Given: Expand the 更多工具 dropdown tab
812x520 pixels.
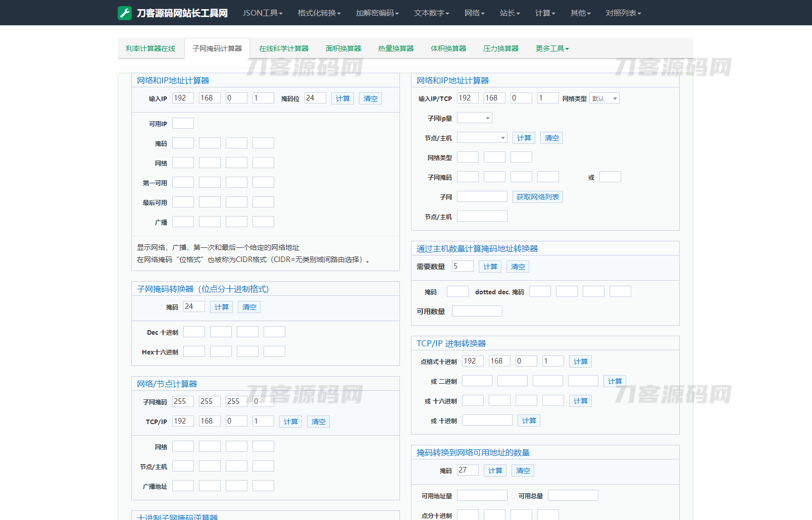Looking at the screenshot, I should click(552, 48).
